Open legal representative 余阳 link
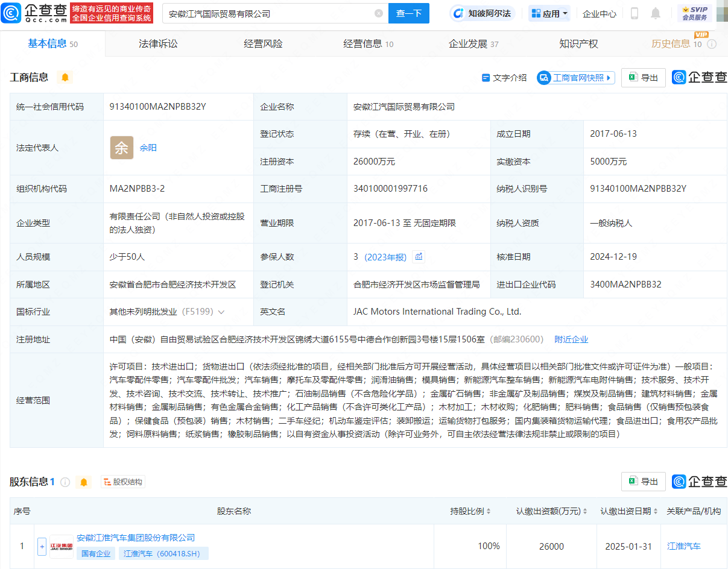The width and height of the screenshot is (728, 569). [148, 148]
